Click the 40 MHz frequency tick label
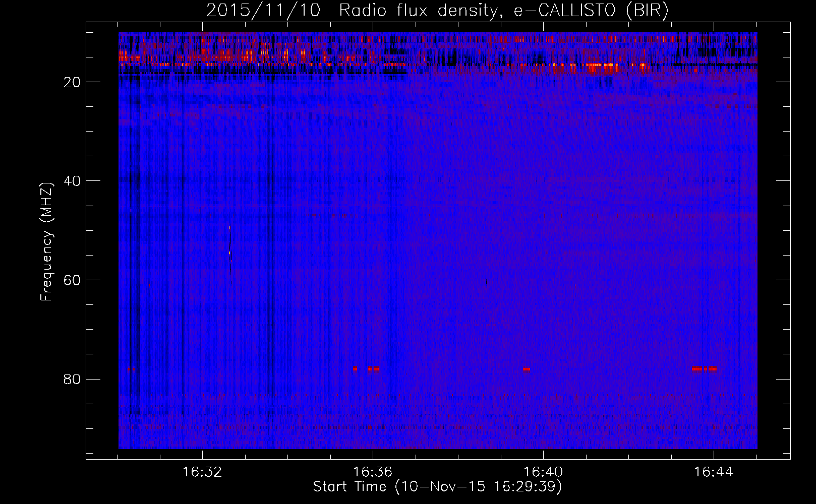This screenshot has width=816, height=504. [72, 181]
